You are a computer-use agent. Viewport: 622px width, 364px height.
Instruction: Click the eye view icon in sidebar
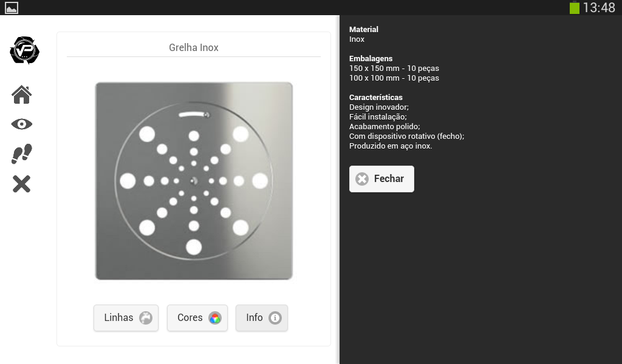click(x=22, y=124)
